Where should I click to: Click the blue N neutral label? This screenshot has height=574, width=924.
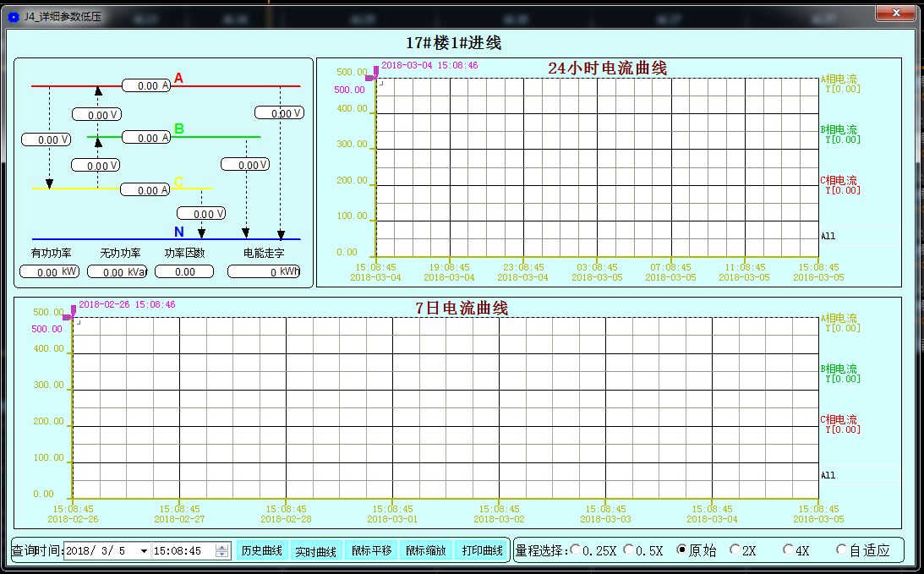[179, 232]
